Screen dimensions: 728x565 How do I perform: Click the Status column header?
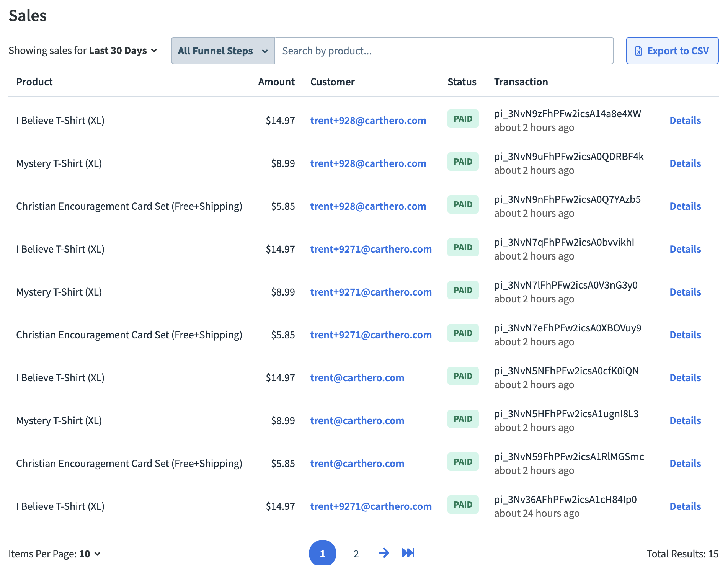pos(462,82)
